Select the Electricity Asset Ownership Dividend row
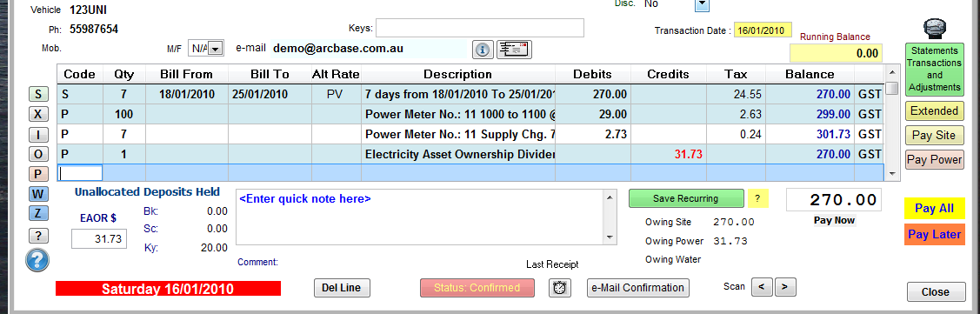This screenshot has width=980, height=314. coord(470,155)
